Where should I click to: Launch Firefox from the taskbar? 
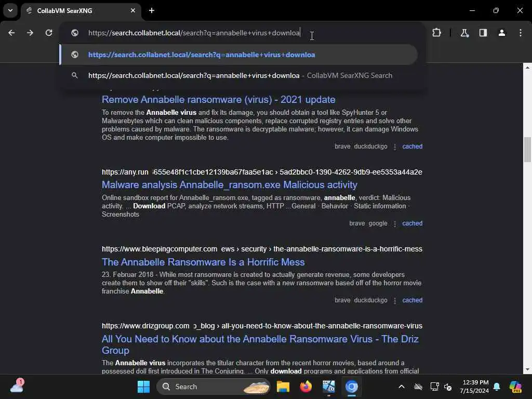click(305, 387)
